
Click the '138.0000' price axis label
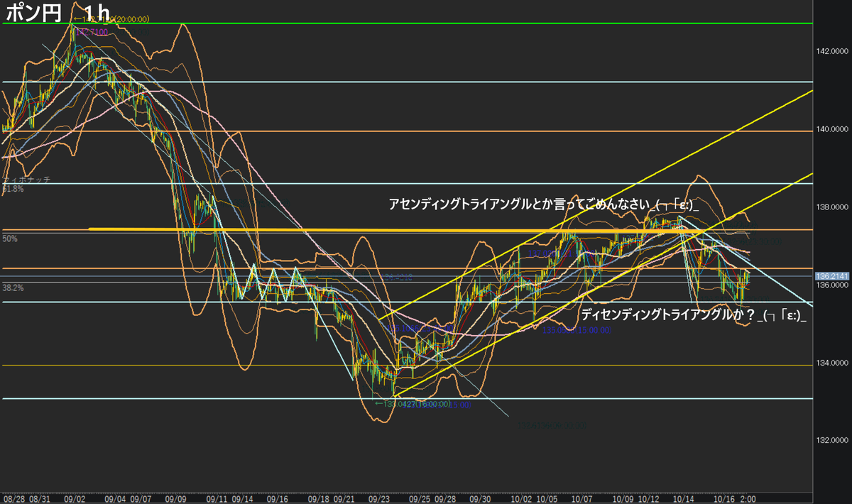[833, 207]
